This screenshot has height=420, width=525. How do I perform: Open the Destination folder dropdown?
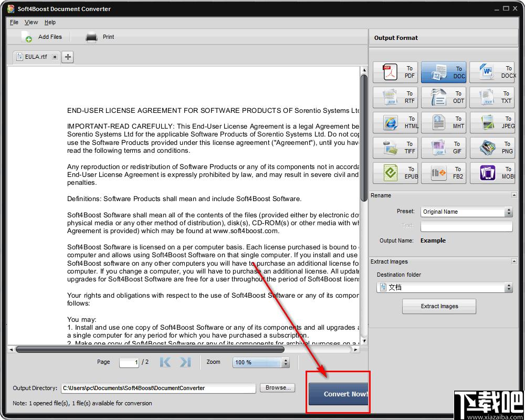pyautogui.click(x=444, y=287)
